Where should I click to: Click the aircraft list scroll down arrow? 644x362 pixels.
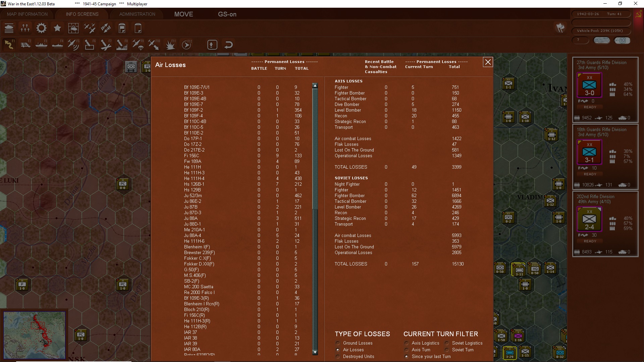315,352
